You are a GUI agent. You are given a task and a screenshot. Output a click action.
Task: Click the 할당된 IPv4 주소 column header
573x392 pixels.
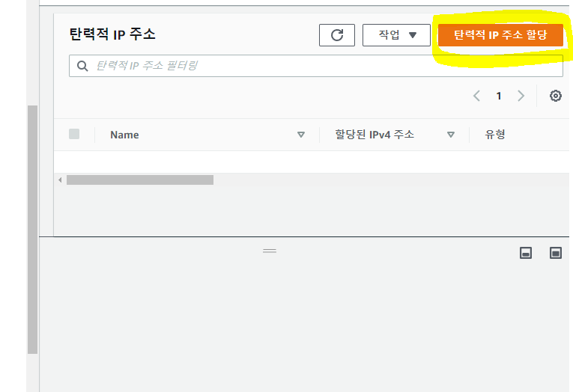(x=375, y=135)
